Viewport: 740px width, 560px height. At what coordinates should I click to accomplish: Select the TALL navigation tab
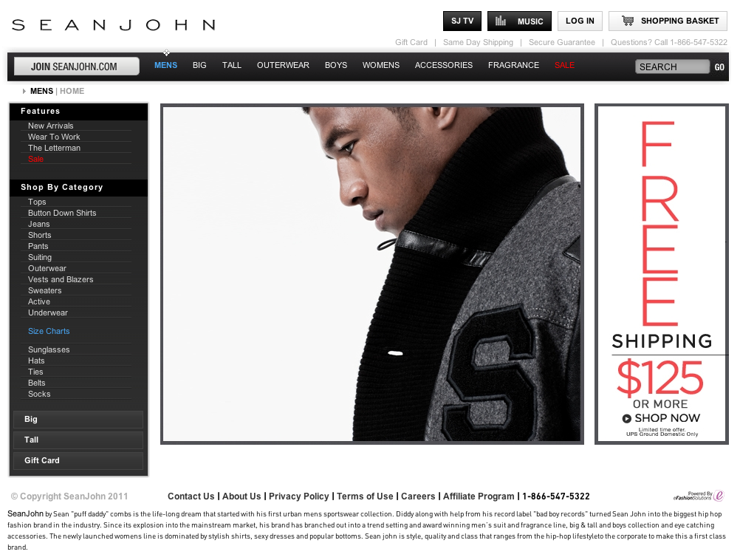pos(232,65)
